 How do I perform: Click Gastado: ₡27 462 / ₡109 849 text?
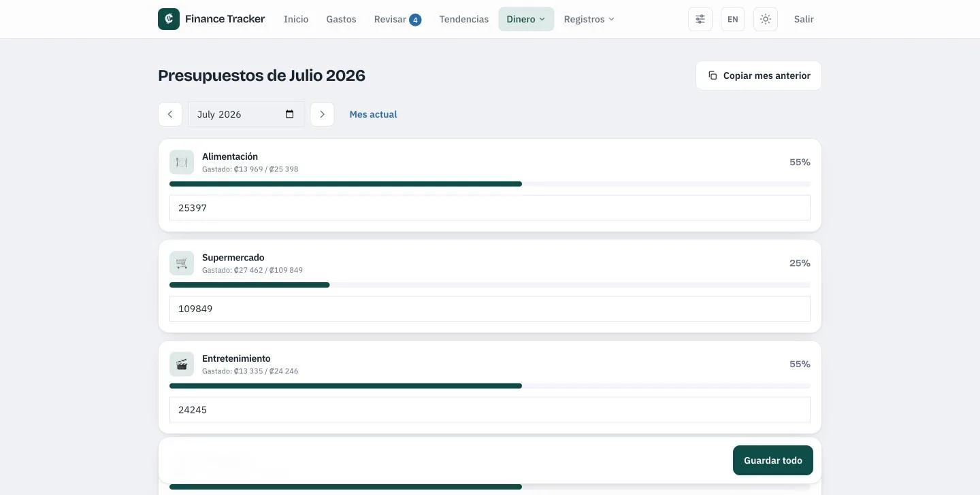coord(252,270)
